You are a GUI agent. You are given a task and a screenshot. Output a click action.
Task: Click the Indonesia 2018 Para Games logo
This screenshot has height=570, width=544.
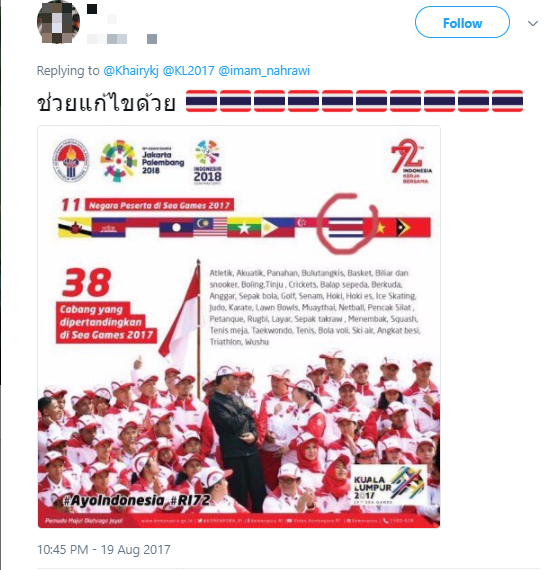point(207,162)
